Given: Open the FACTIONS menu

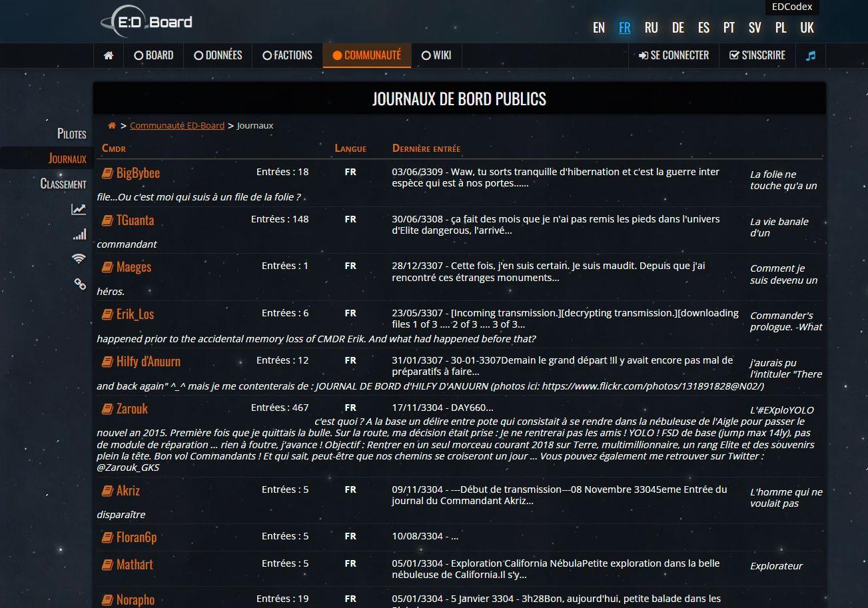Looking at the screenshot, I should click(288, 55).
